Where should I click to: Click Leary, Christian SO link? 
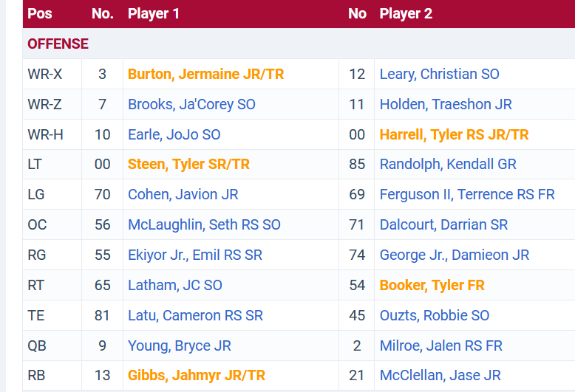(x=439, y=74)
